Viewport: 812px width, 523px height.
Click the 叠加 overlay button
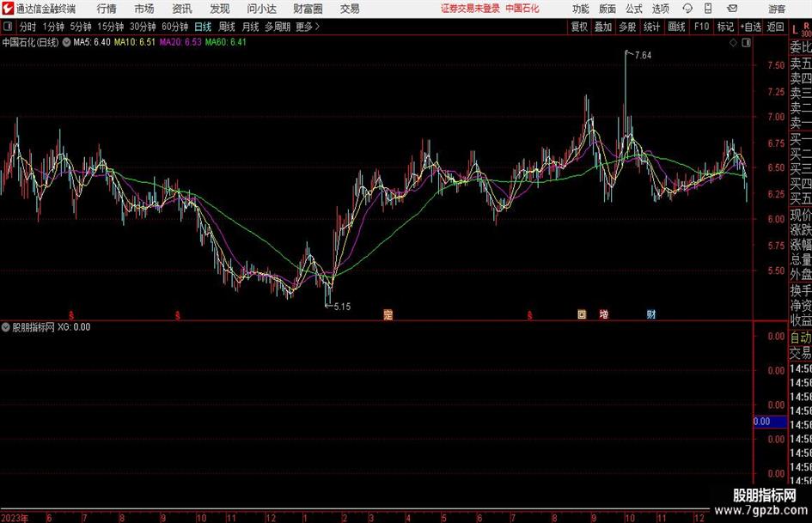click(603, 27)
